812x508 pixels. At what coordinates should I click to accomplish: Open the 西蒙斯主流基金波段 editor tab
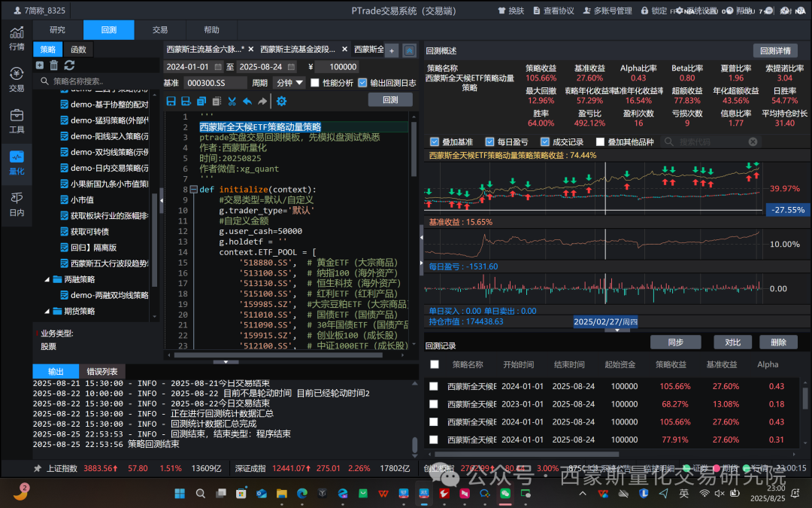pos(298,49)
